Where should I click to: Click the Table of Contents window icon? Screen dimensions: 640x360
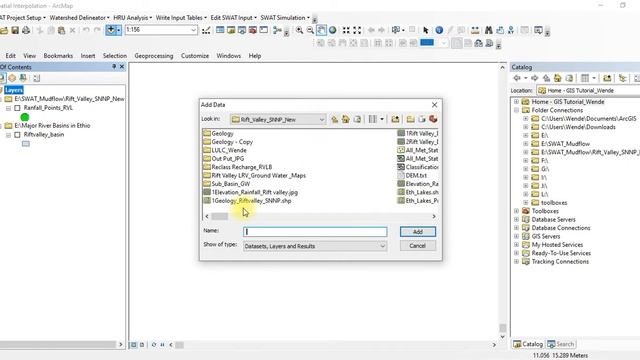220,30
